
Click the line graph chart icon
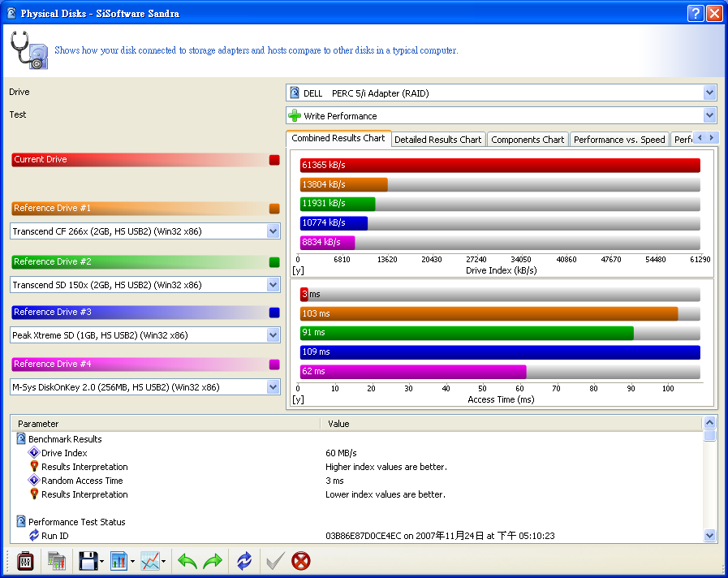[150, 561]
